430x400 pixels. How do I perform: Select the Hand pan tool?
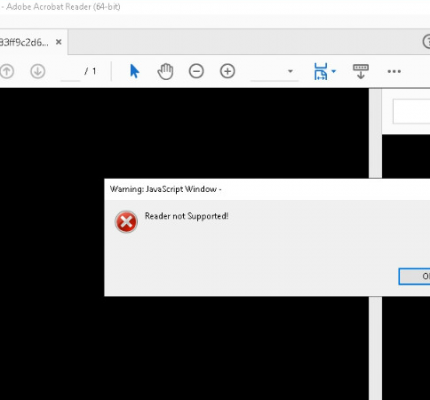coord(165,71)
